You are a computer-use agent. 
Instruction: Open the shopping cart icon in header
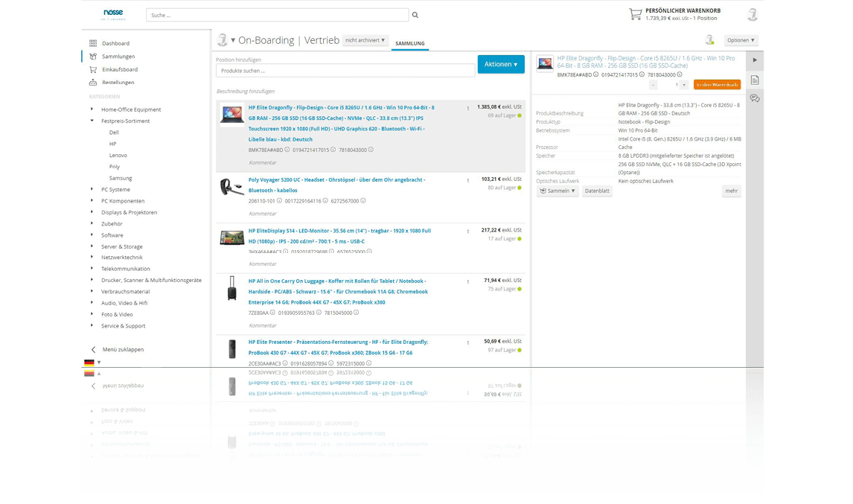coord(635,14)
